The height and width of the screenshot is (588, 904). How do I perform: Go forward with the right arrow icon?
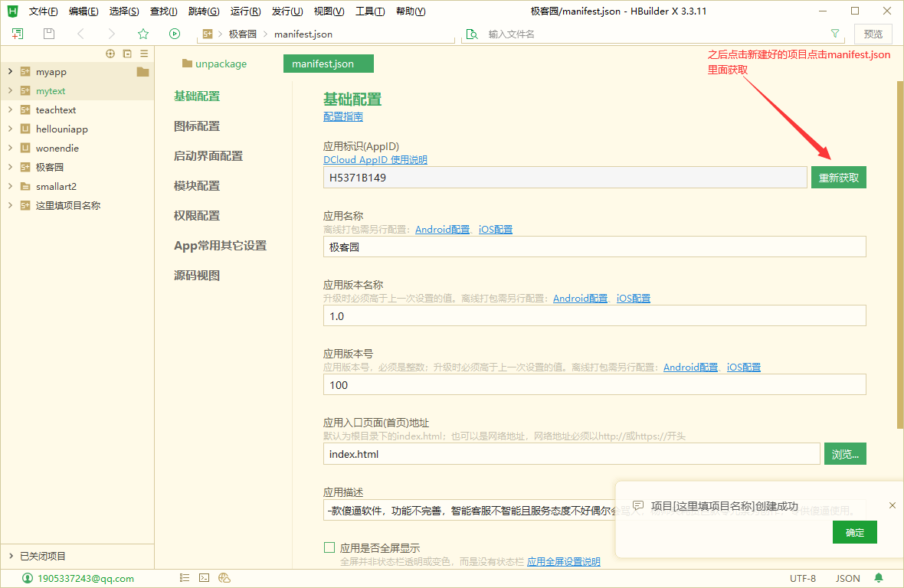(x=111, y=34)
